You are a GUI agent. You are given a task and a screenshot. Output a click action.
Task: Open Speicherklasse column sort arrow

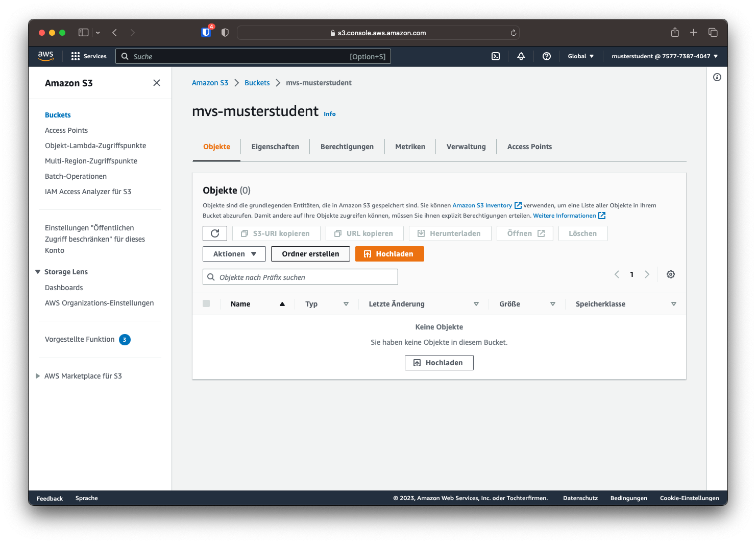pos(674,304)
